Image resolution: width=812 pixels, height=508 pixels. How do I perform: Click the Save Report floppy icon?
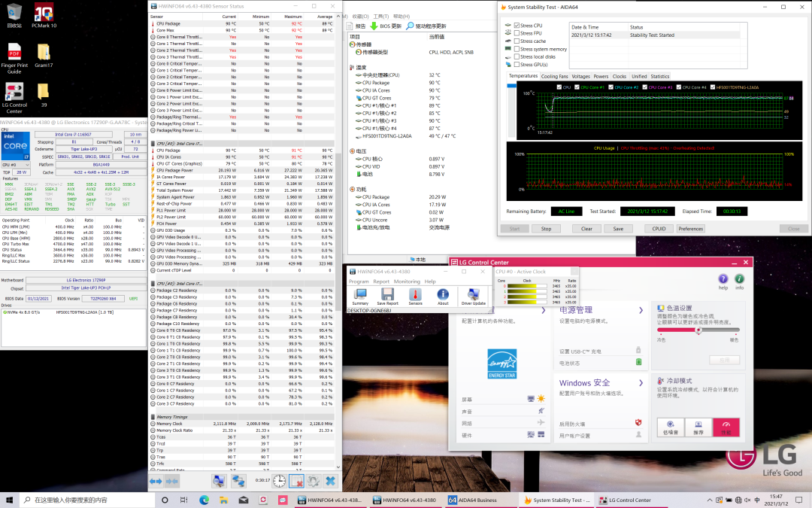point(387,295)
